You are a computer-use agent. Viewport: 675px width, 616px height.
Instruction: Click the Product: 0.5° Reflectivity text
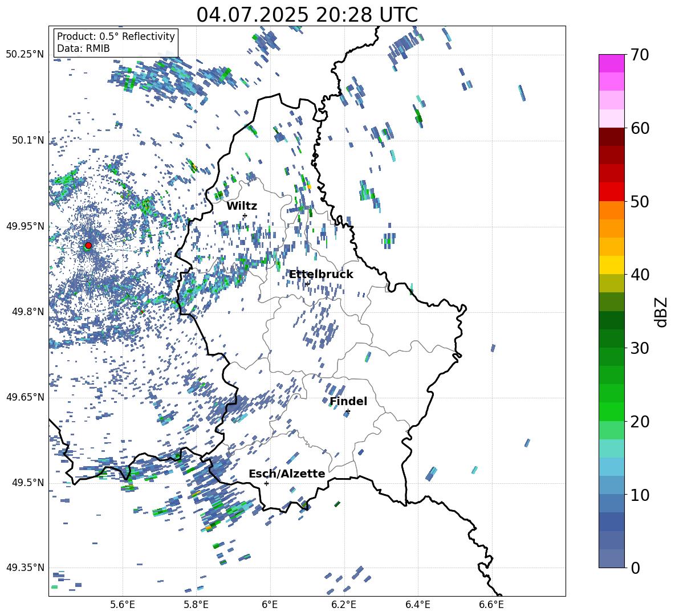coord(116,36)
